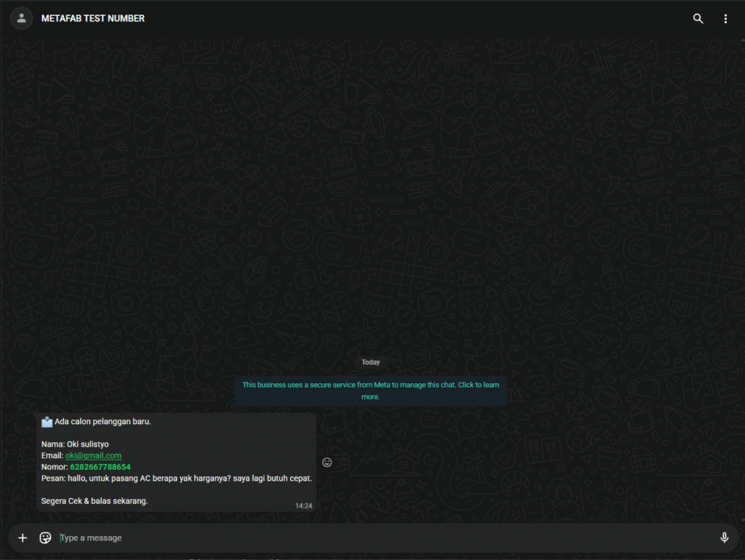Click the Meta secure service notice
Image resolution: width=745 pixels, height=560 pixels.
370,391
